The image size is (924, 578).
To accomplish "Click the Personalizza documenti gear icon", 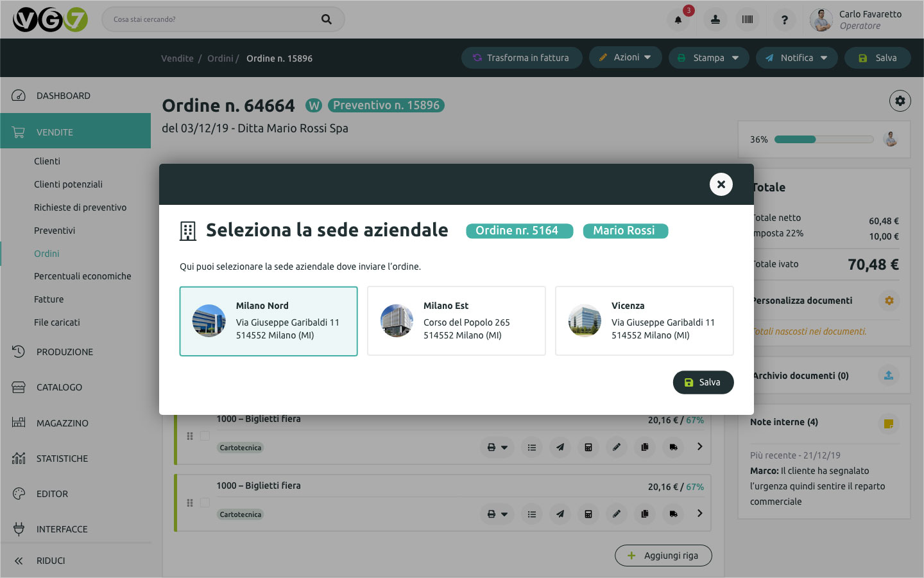I will (889, 301).
